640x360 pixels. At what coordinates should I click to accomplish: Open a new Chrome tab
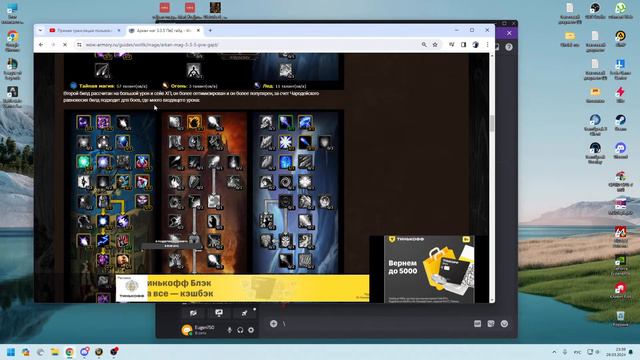click(x=210, y=30)
